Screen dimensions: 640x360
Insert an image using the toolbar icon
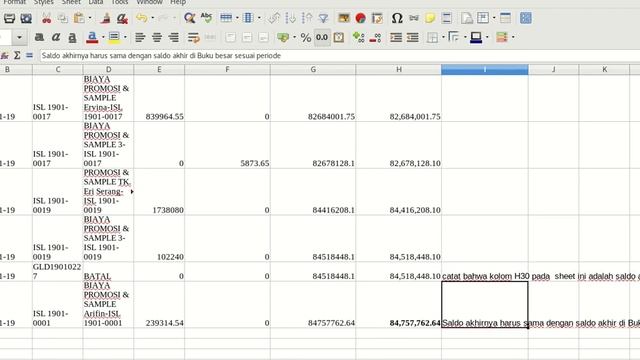(x=344, y=18)
